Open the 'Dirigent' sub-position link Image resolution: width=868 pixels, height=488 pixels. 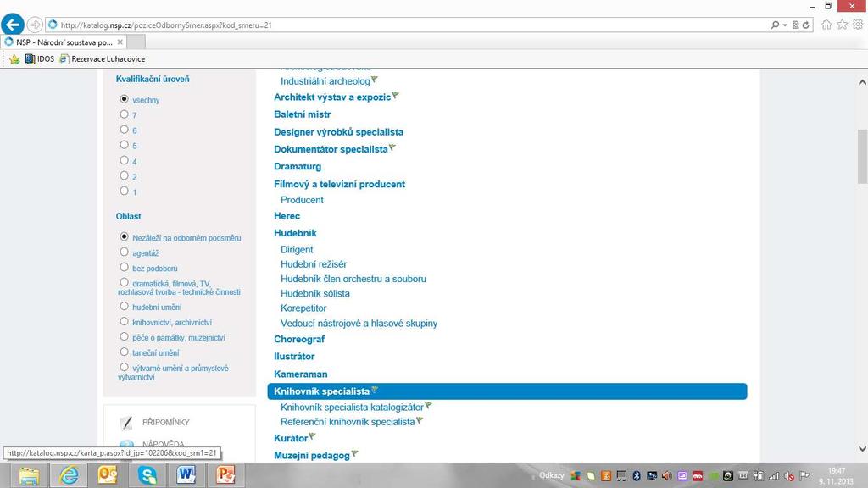tap(297, 250)
